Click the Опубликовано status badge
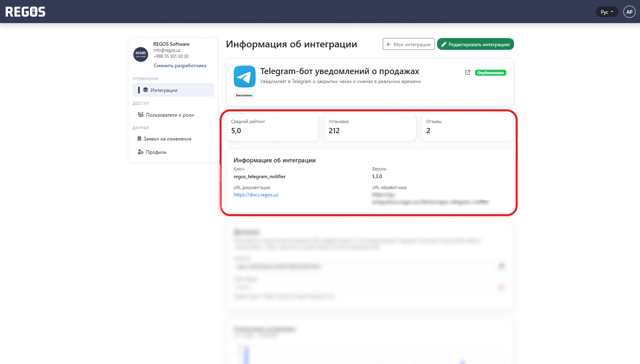Image resolution: width=640 pixels, height=364 pixels. pyautogui.click(x=490, y=73)
